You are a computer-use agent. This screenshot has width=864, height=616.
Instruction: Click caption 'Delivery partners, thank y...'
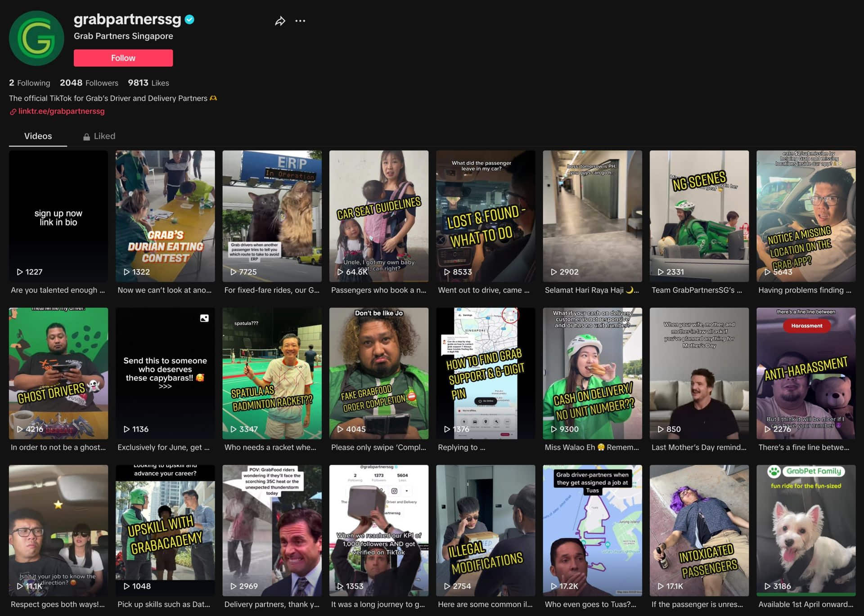[272, 605]
